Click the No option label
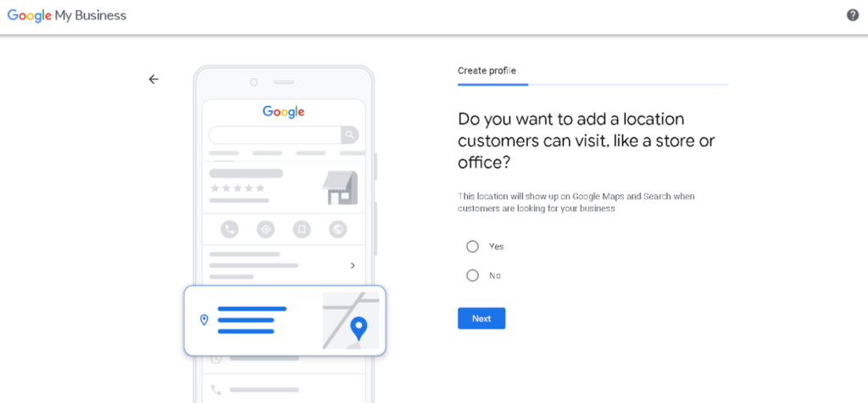This screenshot has height=403, width=868. (x=495, y=276)
